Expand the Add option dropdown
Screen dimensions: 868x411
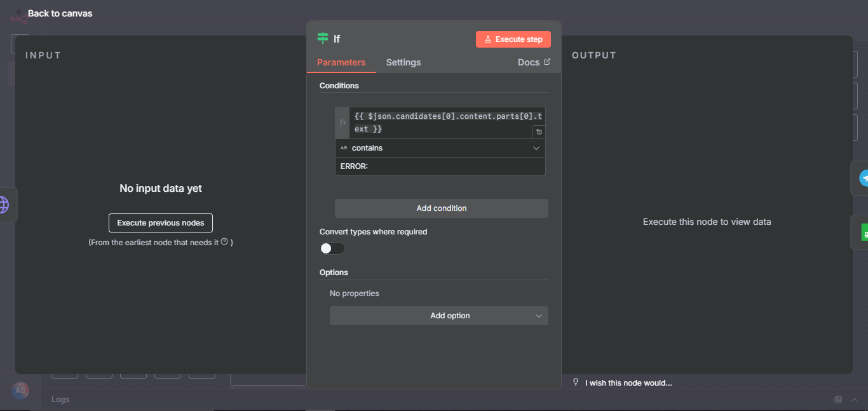pyautogui.click(x=438, y=316)
